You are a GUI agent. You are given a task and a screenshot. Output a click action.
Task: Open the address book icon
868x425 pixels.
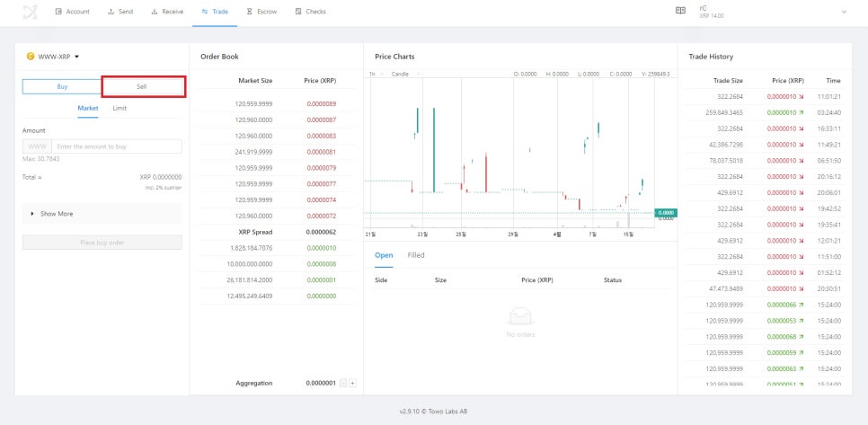680,11
